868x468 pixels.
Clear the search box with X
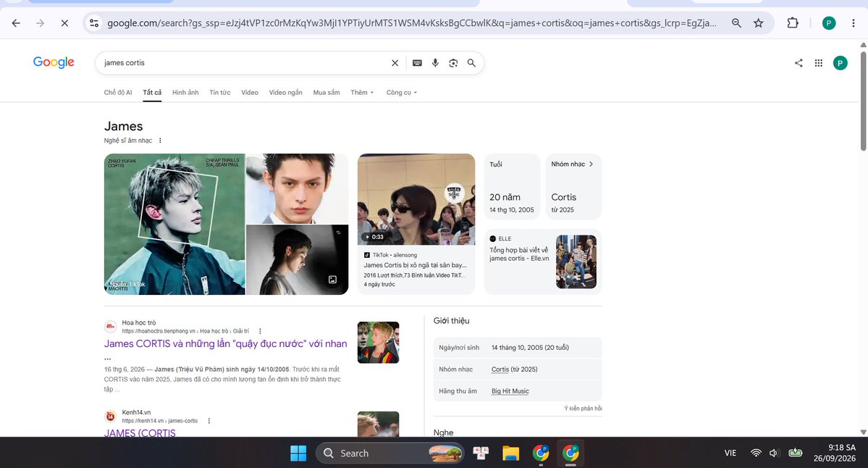click(395, 63)
